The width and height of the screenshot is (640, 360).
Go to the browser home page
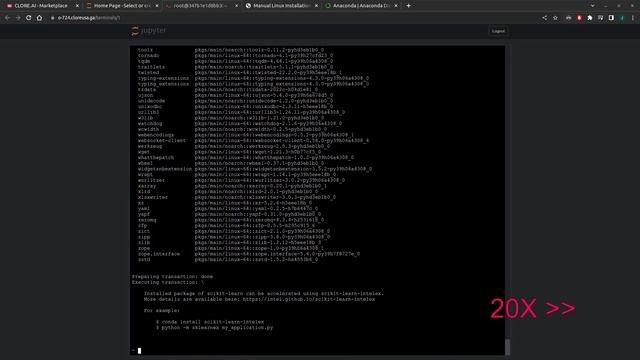pyautogui.click(x=39, y=18)
